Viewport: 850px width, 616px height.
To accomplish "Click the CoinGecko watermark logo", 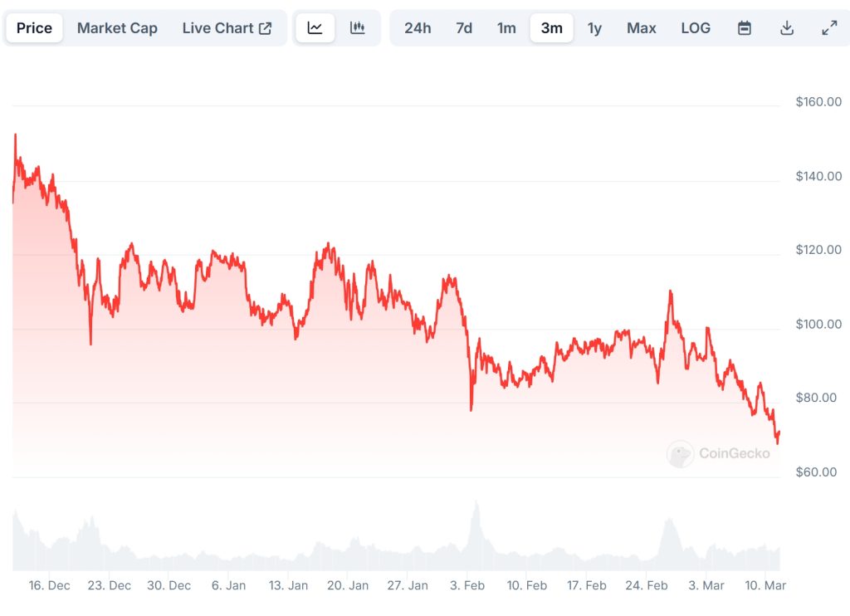I will [x=719, y=453].
